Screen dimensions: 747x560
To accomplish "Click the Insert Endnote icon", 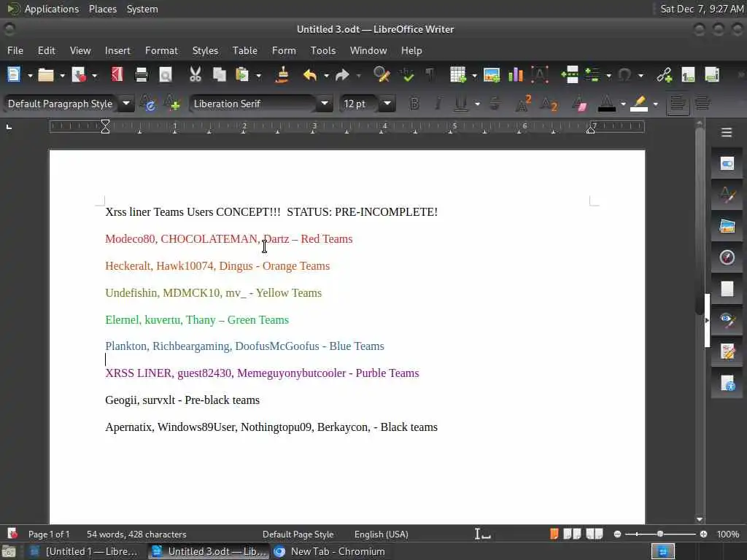I will pos(712,75).
